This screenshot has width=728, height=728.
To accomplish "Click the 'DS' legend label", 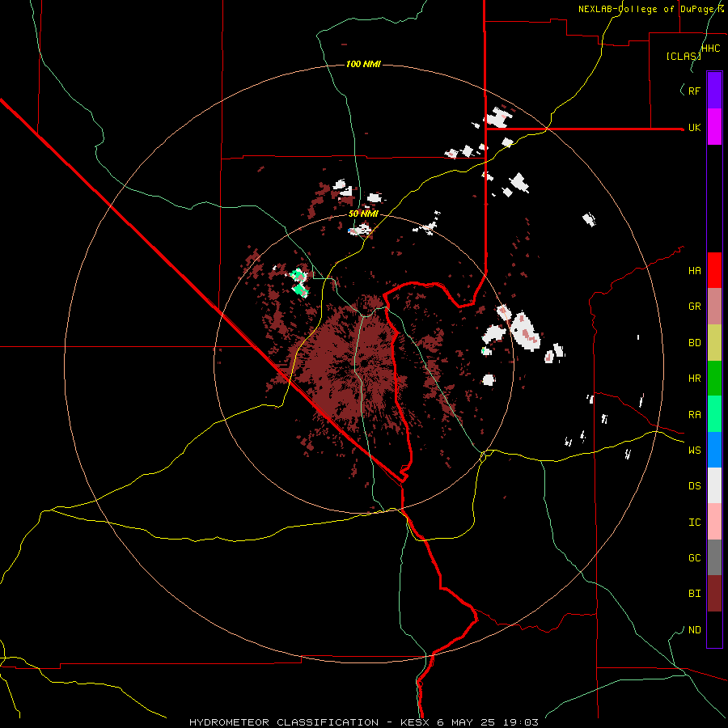I will click(x=694, y=486).
